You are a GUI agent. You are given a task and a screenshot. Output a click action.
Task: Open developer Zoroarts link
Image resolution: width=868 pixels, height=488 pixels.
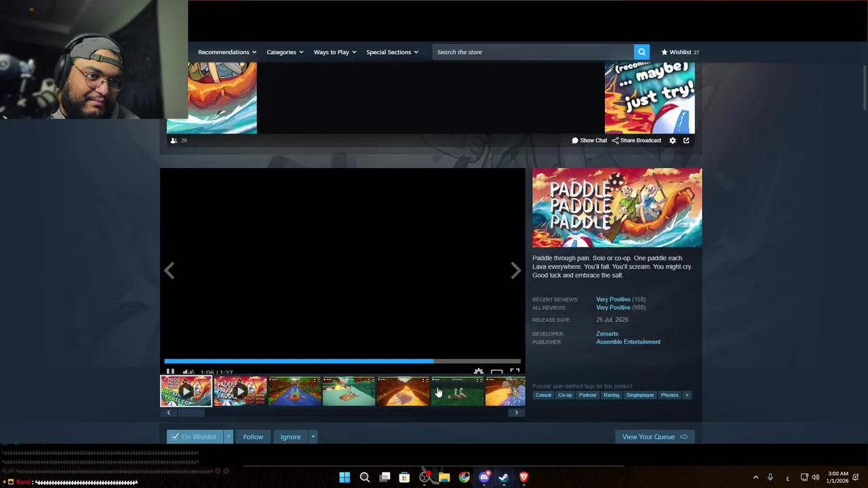pos(607,333)
